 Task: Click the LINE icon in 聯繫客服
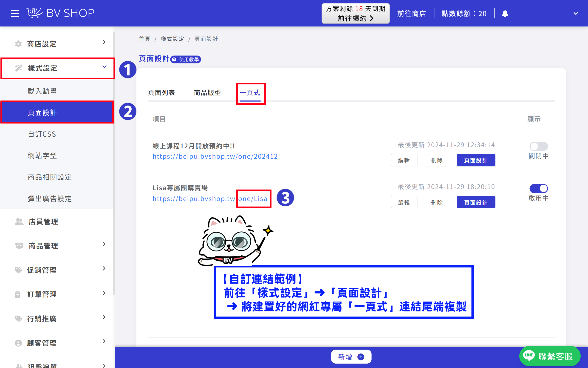point(529,356)
